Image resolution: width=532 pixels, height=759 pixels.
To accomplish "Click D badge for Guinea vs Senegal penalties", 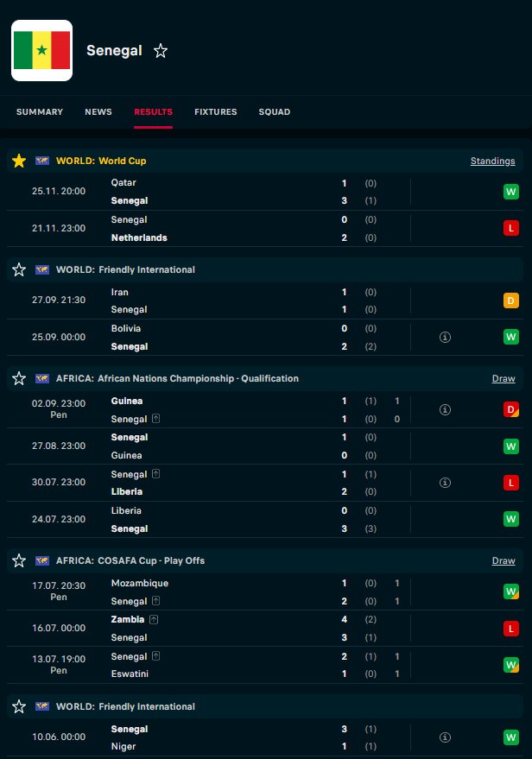I will pyautogui.click(x=510, y=409).
